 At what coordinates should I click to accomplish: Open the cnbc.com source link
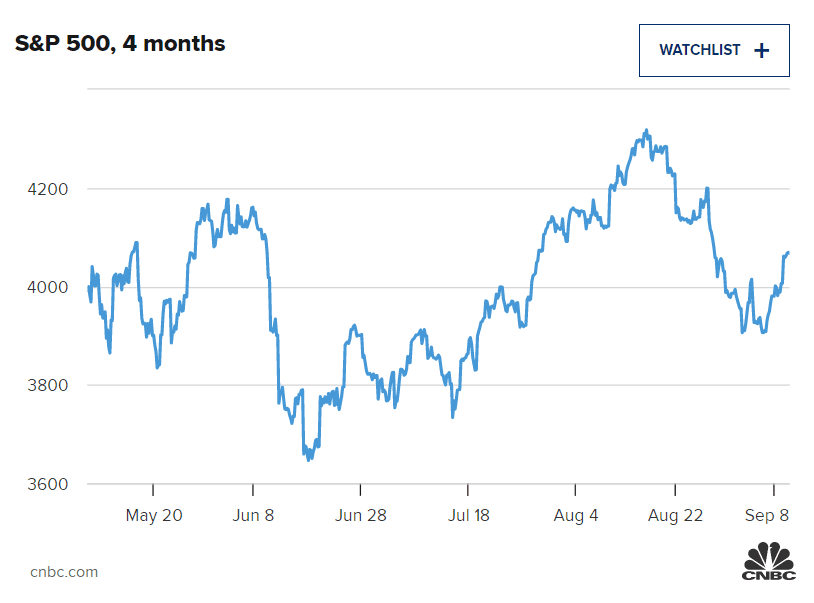click(64, 572)
